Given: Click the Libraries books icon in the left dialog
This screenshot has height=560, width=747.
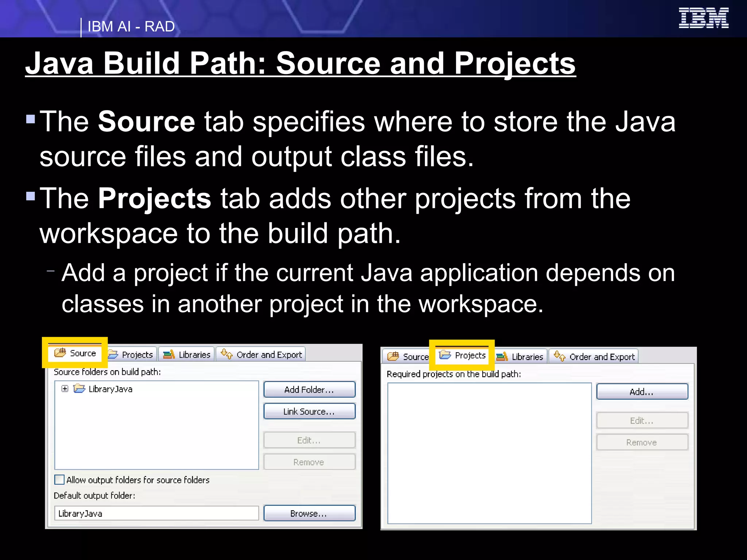Looking at the screenshot, I should coord(169,354).
